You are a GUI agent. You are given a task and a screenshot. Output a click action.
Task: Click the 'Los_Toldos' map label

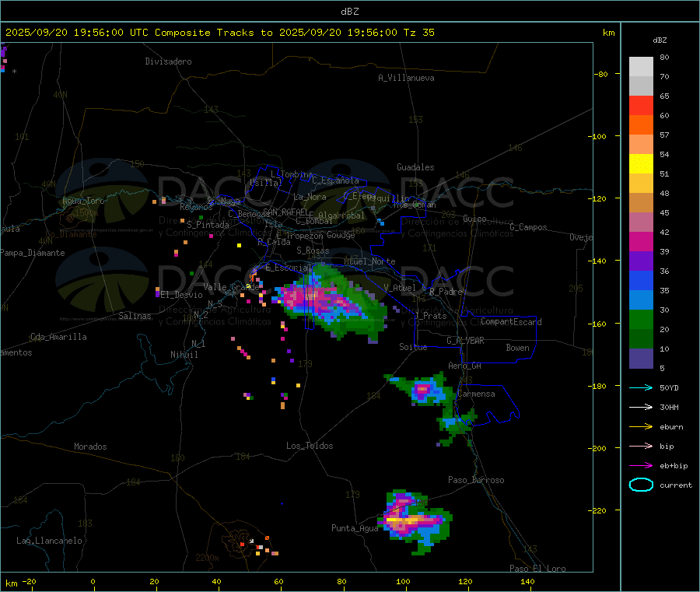(x=310, y=446)
